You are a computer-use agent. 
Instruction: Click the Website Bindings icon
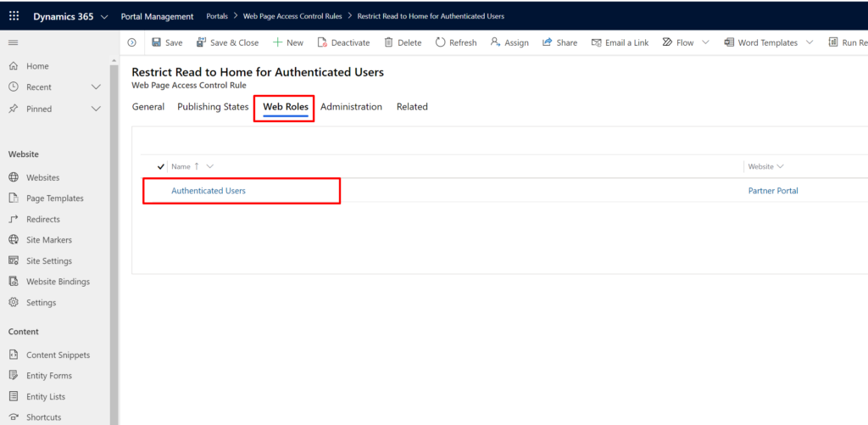14,282
